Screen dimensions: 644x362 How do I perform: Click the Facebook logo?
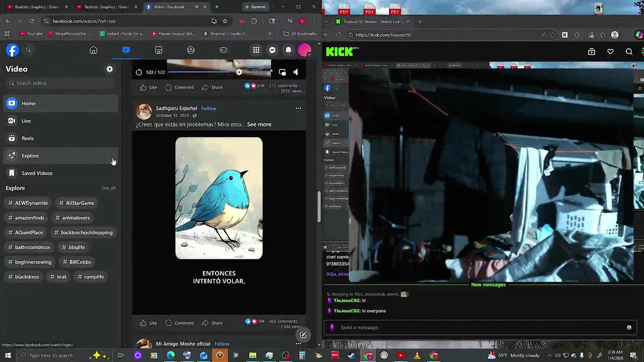[x=12, y=50]
